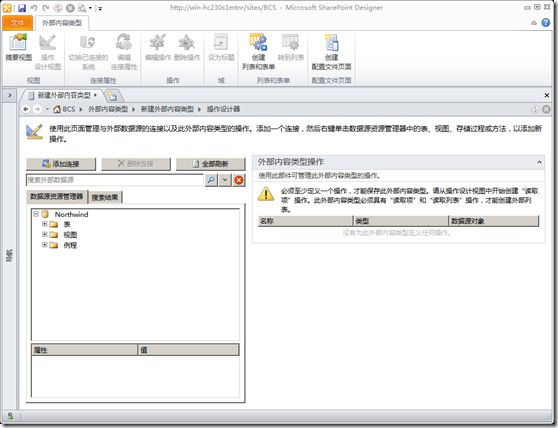Select the 外部内容类型 ribbon tab
558x428 pixels.
62,23
